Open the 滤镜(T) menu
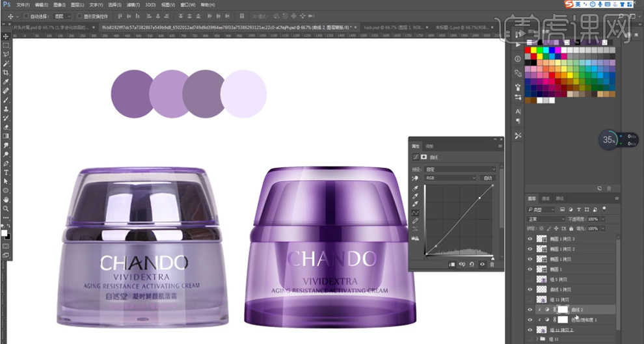The width and height of the screenshot is (644, 344). 132,5
